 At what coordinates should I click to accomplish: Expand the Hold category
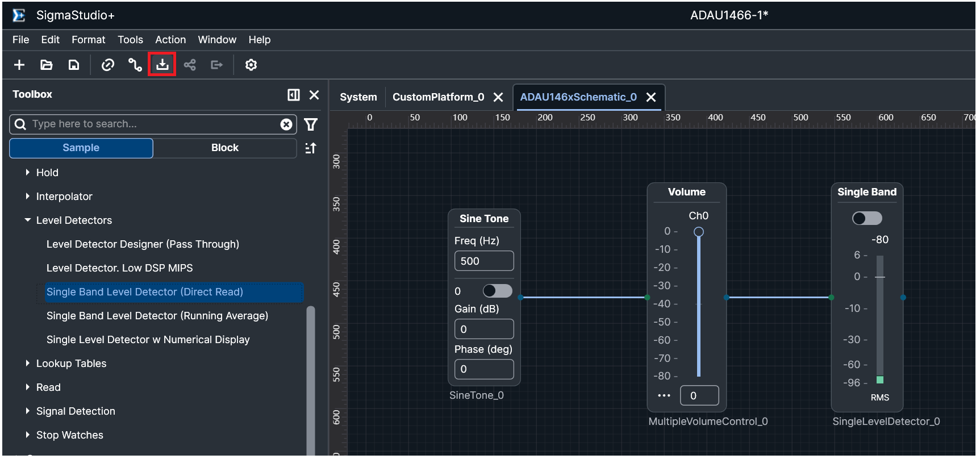[x=27, y=172]
